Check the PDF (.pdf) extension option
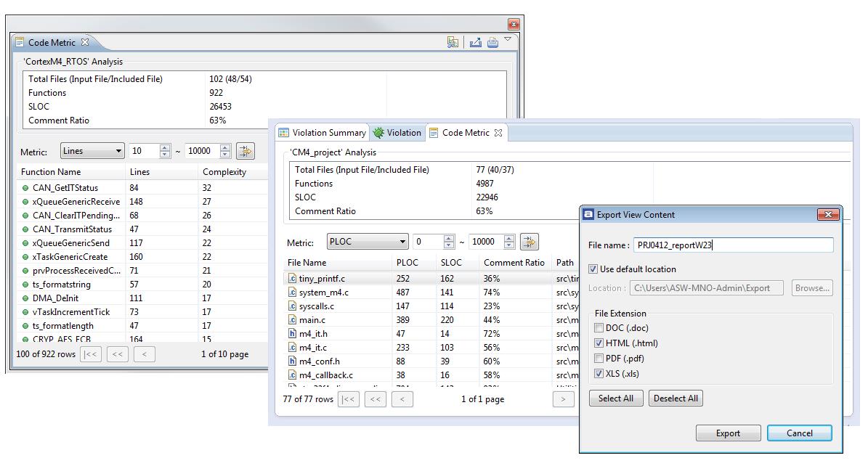The width and height of the screenshot is (868, 466). 599,359
